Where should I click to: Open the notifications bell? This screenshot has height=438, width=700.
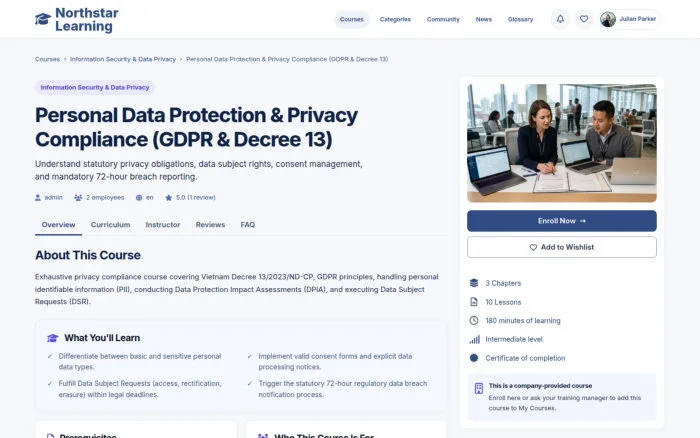[560, 19]
